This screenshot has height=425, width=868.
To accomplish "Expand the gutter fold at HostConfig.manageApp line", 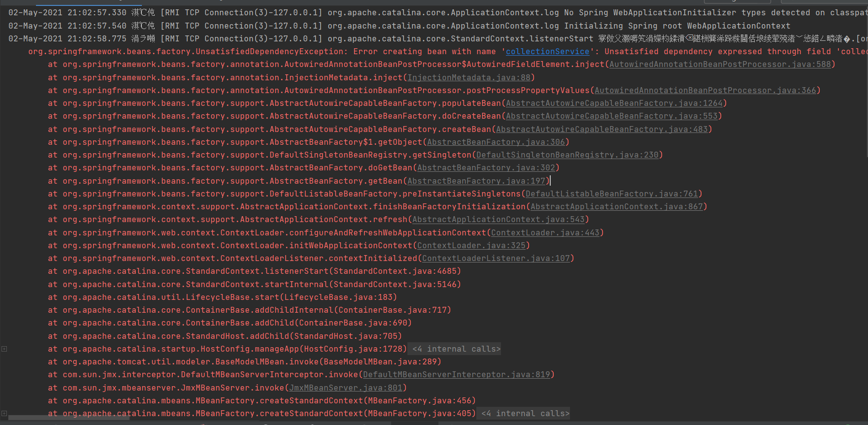I will pyautogui.click(x=4, y=349).
